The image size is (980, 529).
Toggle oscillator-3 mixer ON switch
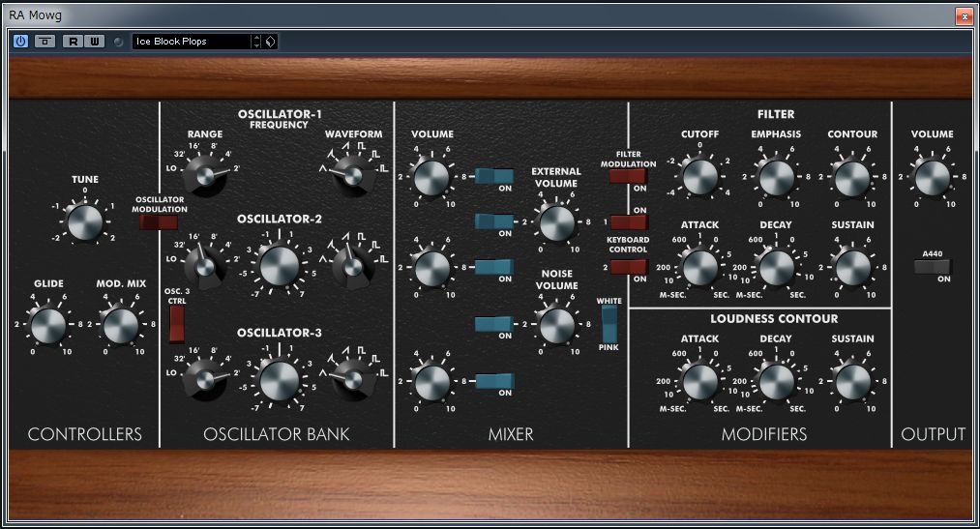pos(493,381)
